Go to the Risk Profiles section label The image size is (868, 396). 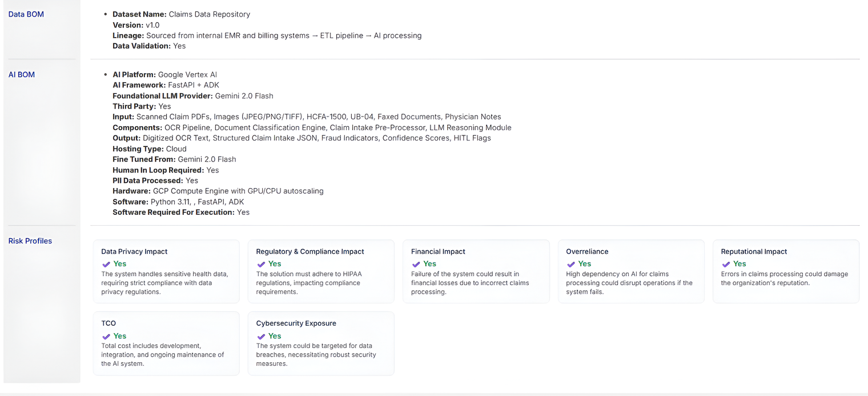click(x=30, y=241)
